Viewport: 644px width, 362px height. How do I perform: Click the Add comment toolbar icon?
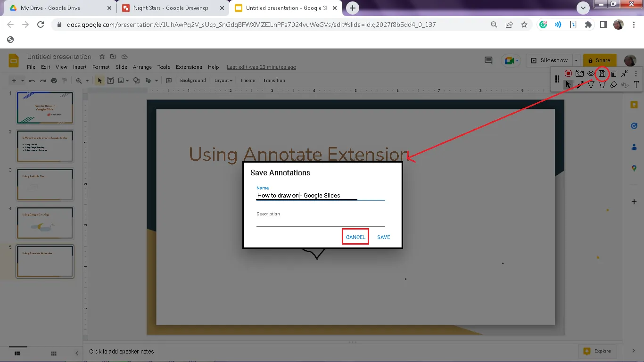169,81
